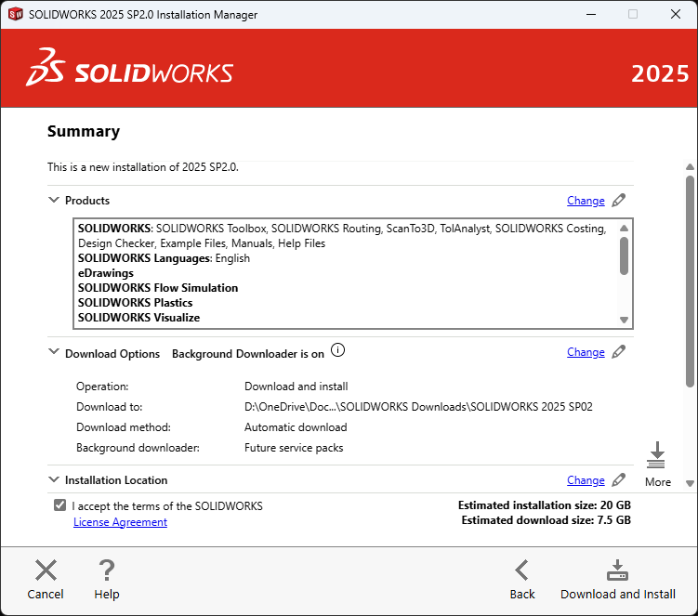Click the pencil icon for Download Options
The width and height of the screenshot is (698, 616).
point(619,352)
